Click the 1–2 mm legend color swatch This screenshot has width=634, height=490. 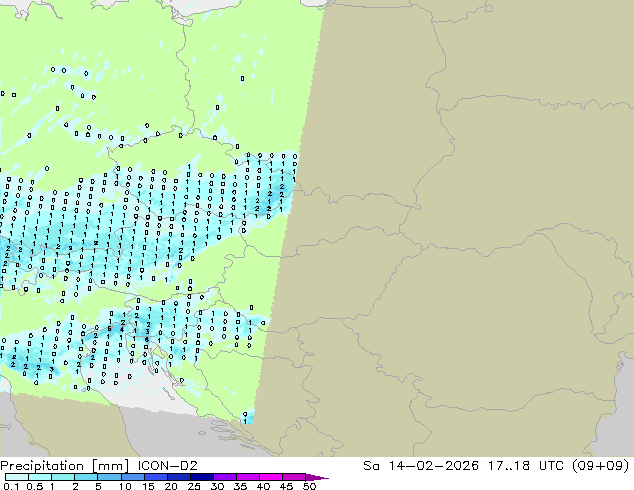point(63,477)
